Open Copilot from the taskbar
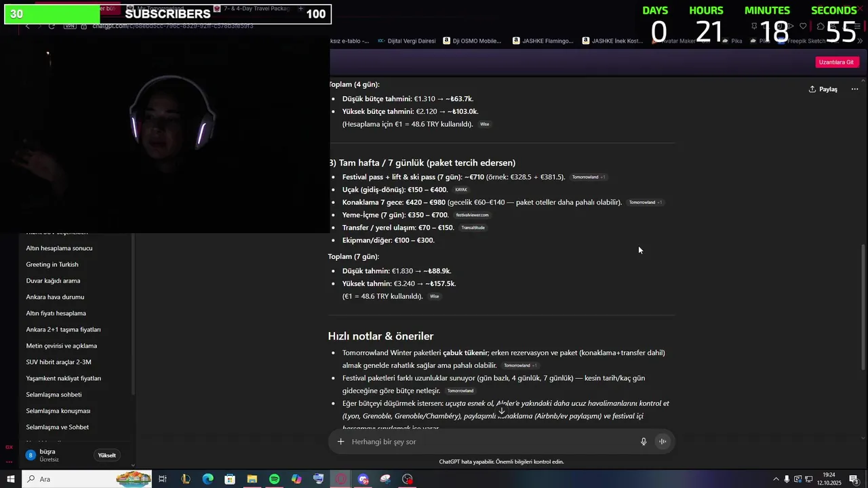This screenshot has height=488, width=868. (296, 479)
